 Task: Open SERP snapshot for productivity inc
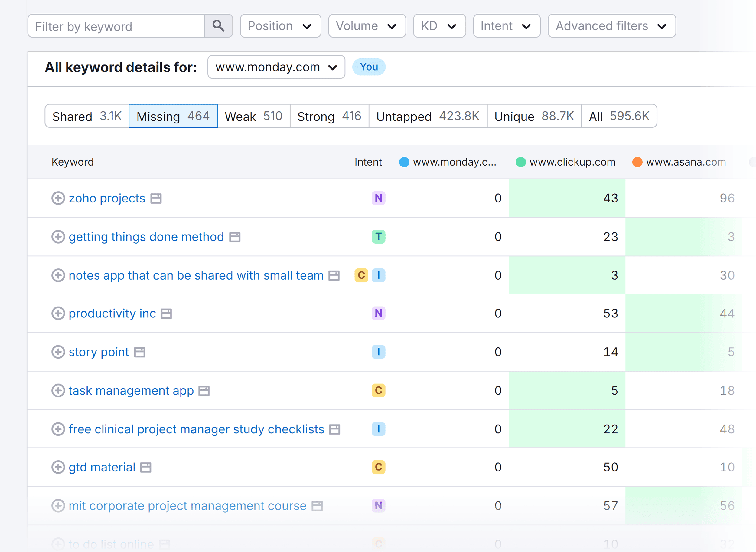tap(166, 314)
